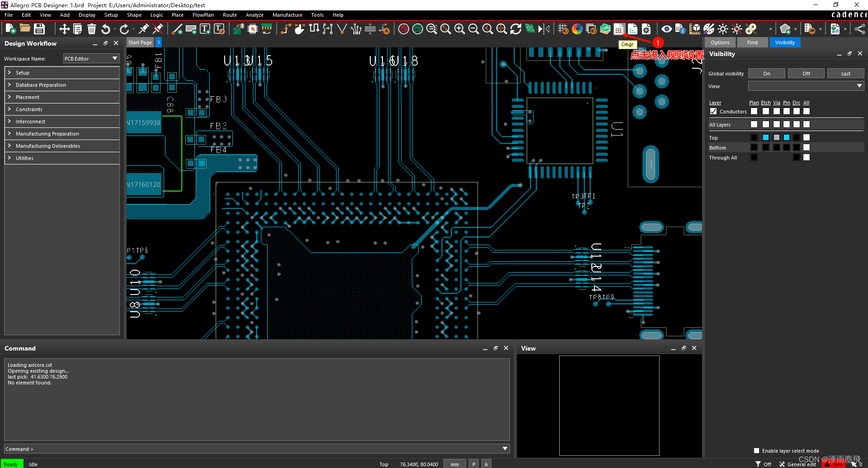Set Global visibility Off

tap(806, 73)
